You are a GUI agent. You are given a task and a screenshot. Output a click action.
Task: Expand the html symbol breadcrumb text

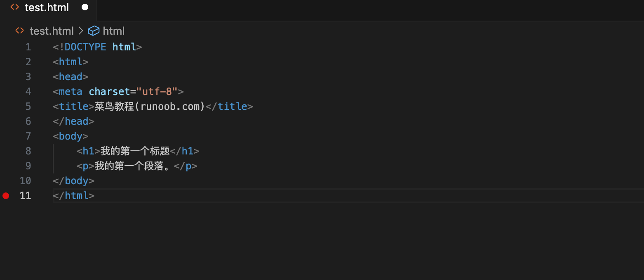tap(113, 31)
